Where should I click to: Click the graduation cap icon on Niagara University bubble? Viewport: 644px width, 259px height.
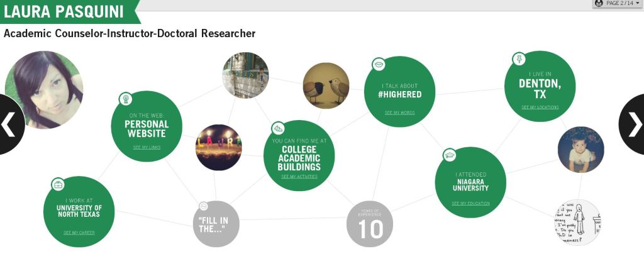click(x=449, y=155)
